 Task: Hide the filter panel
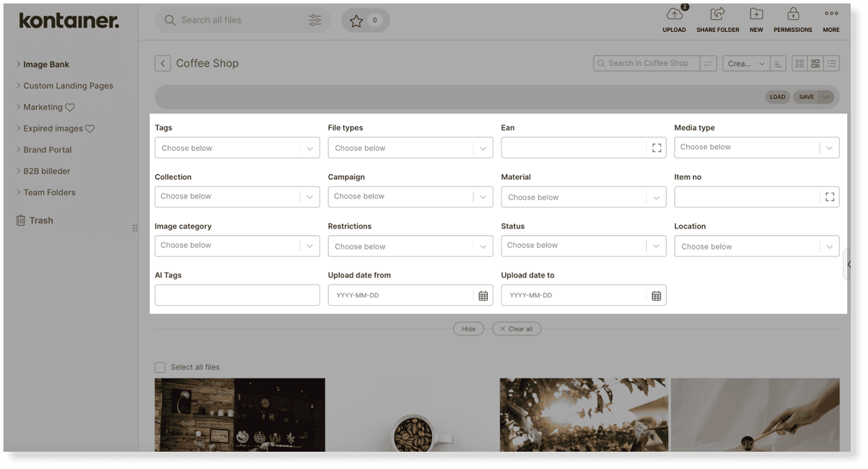(469, 329)
